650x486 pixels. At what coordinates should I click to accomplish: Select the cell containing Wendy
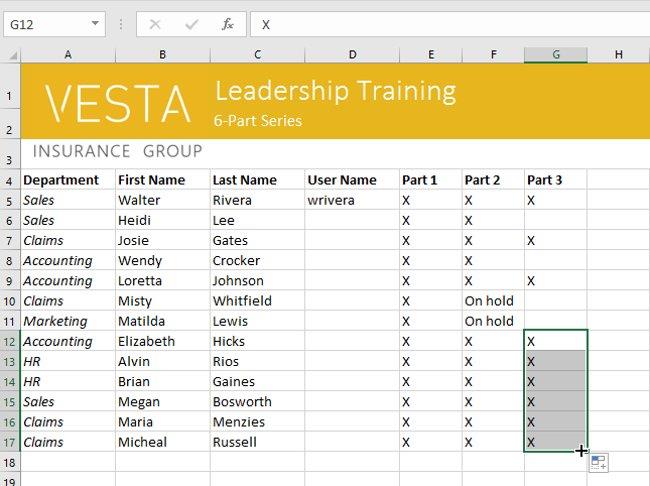click(163, 261)
